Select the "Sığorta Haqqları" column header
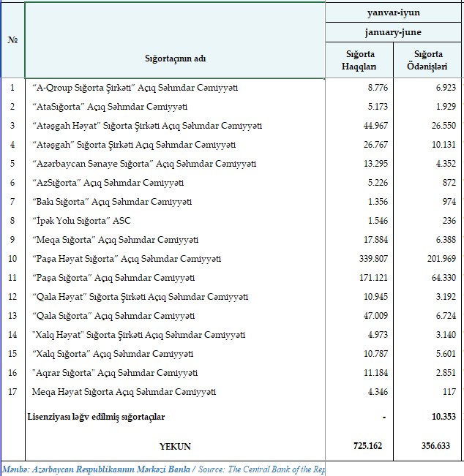Viewport: 464px width, 476px height. 360,60
